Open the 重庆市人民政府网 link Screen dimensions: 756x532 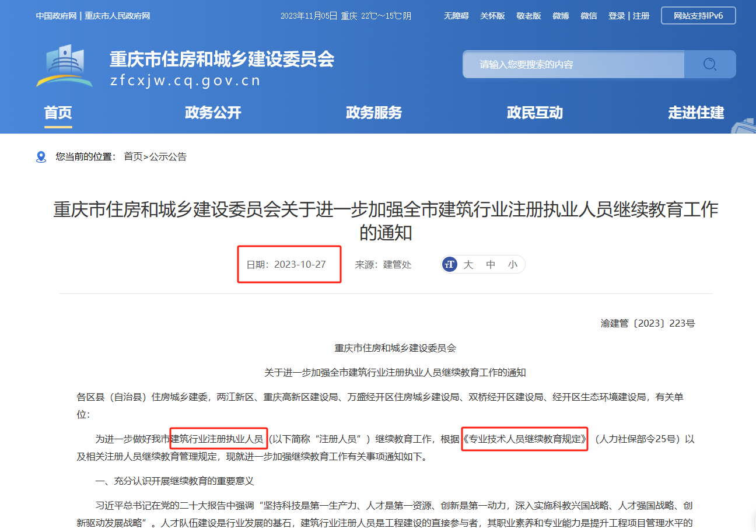(x=117, y=16)
